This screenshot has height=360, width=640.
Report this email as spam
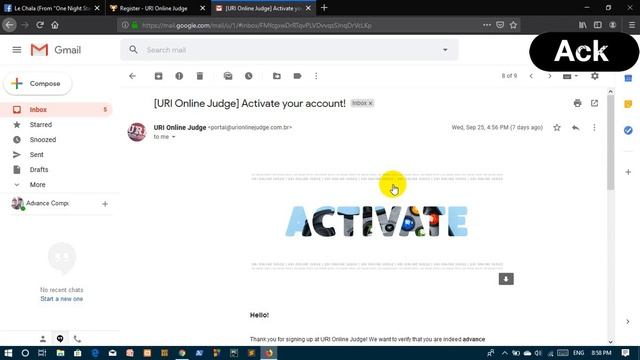point(179,76)
